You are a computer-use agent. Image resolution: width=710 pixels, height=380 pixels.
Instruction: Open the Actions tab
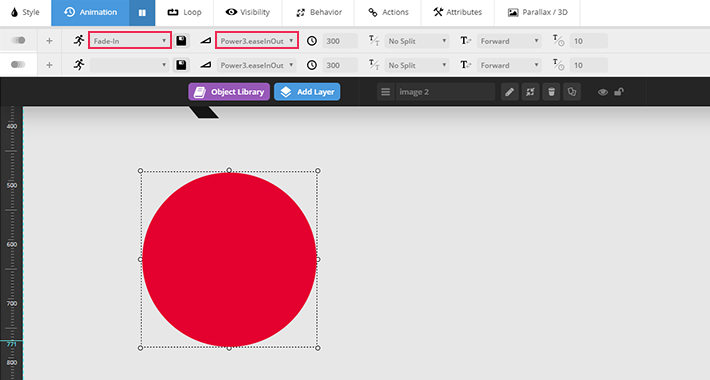click(388, 12)
